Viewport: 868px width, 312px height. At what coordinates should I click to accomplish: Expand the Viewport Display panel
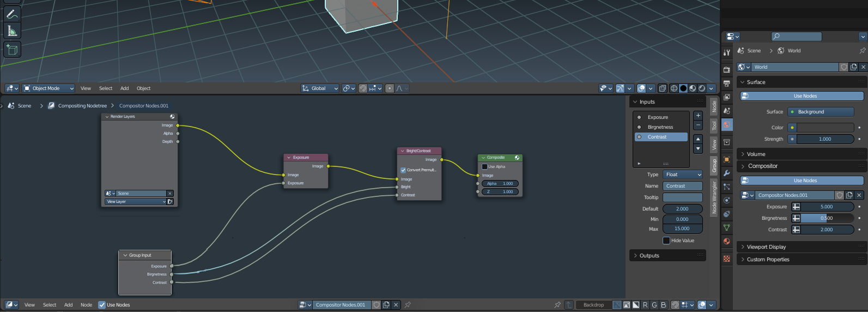pyautogui.click(x=802, y=247)
